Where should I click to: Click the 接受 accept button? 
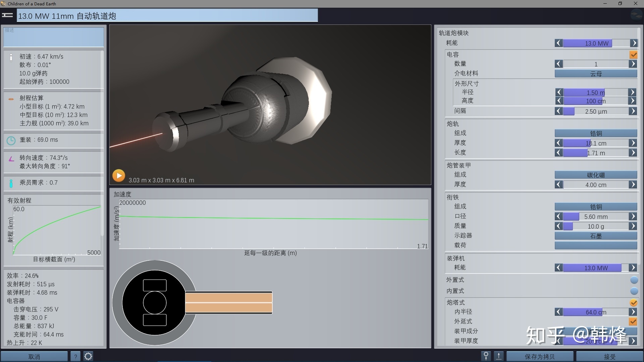(x=609, y=357)
